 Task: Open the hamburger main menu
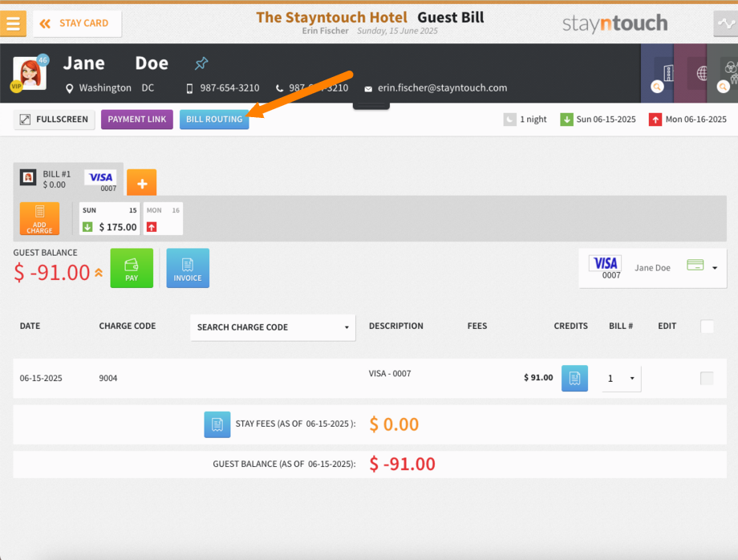pyautogui.click(x=13, y=23)
